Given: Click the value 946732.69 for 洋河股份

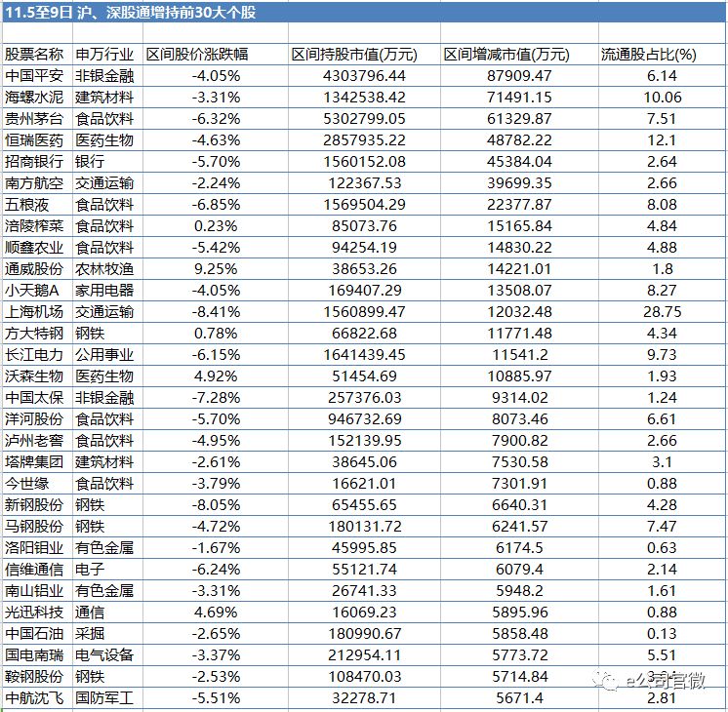Looking at the screenshot, I should coord(364,418).
